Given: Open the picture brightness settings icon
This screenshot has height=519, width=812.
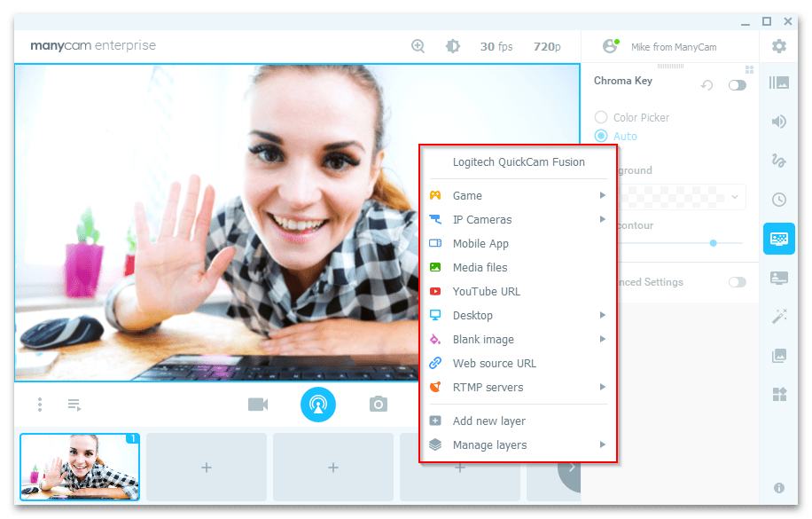Looking at the screenshot, I should tap(453, 46).
